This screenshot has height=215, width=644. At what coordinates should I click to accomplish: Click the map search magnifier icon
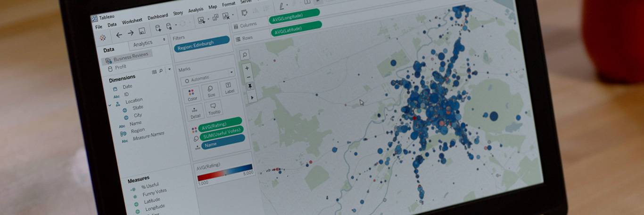point(245,55)
